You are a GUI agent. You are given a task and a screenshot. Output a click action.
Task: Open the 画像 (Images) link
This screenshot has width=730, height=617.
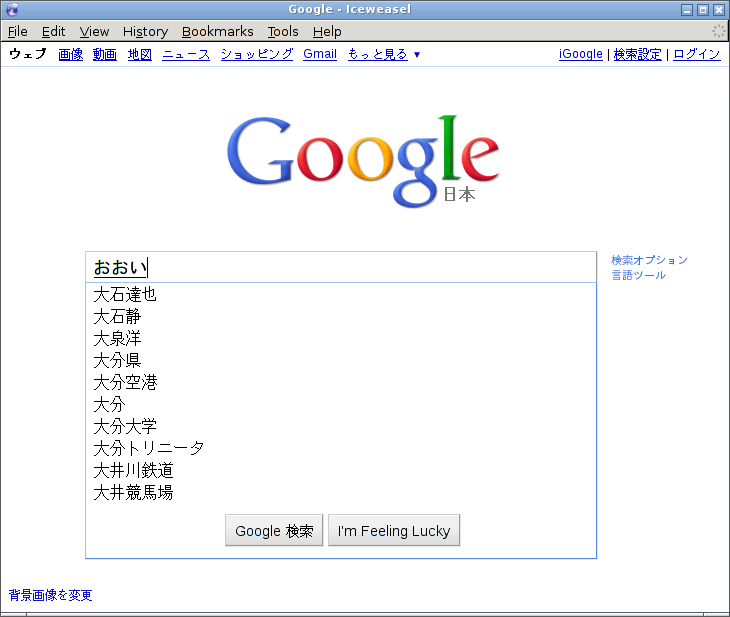71,54
